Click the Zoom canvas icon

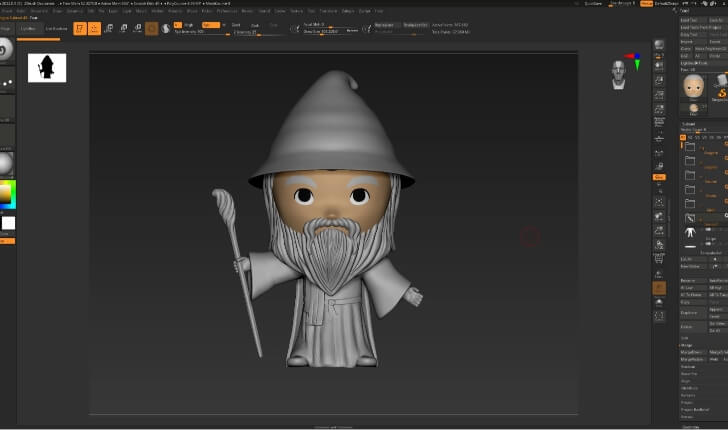pyautogui.click(x=659, y=81)
